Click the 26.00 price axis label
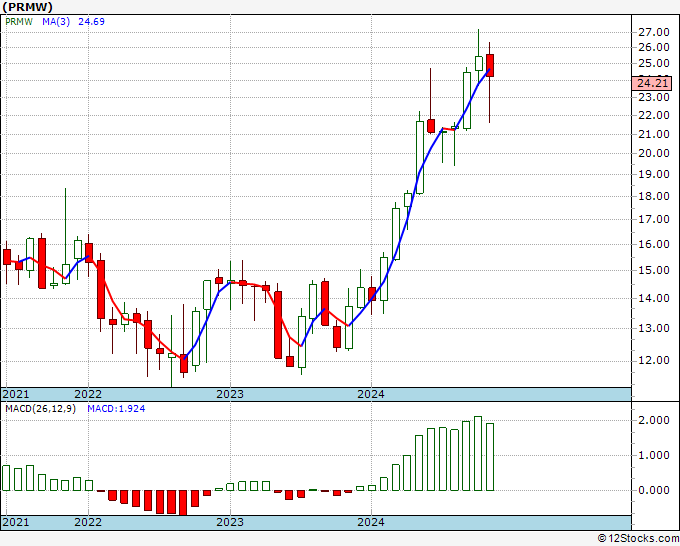This screenshot has height=546, width=680. 654,47
